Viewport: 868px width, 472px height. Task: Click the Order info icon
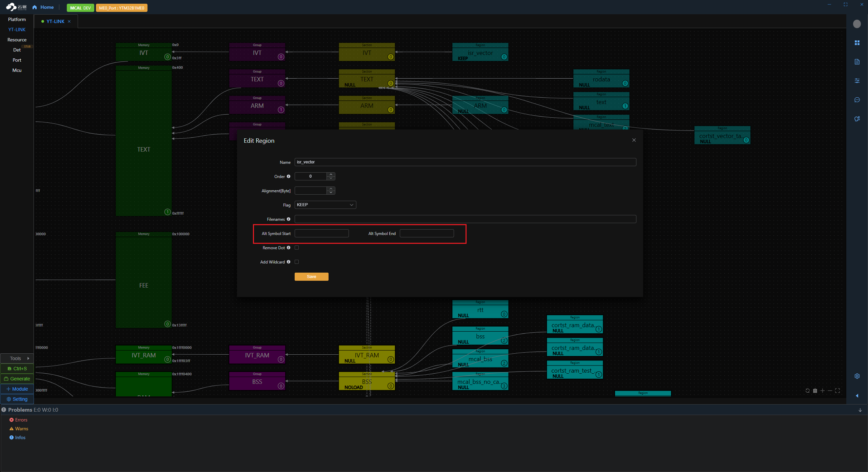[x=289, y=176]
